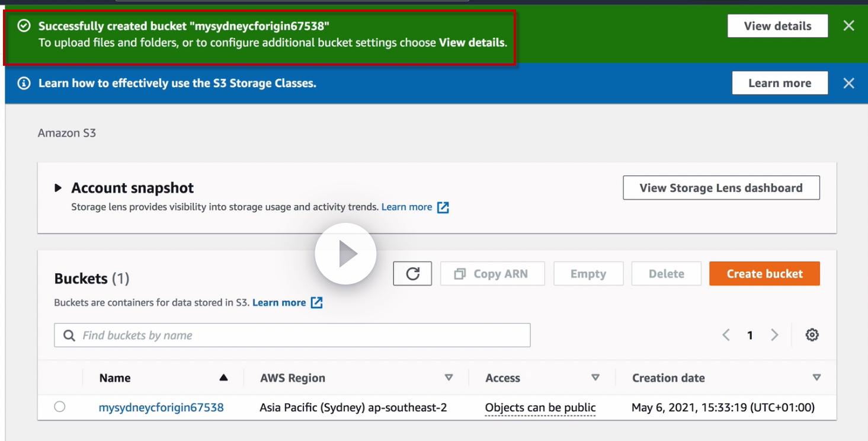
Task: Sort buckets by Access column
Action: point(595,378)
